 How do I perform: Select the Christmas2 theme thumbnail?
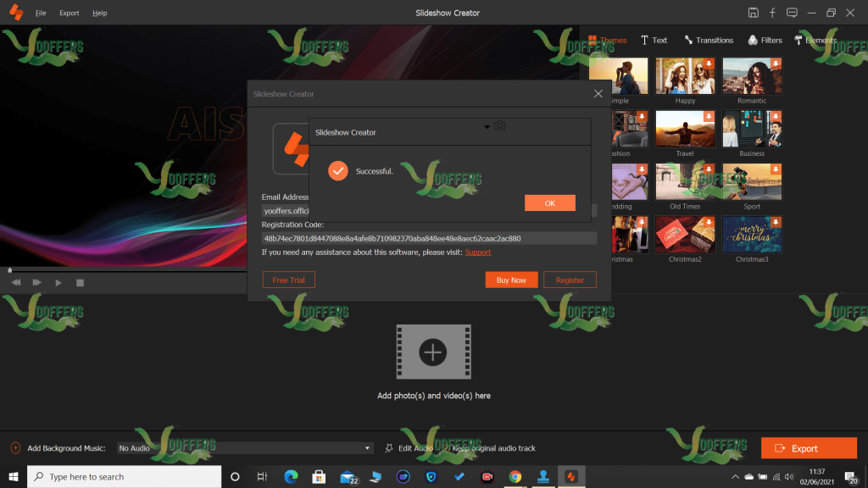[685, 234]
